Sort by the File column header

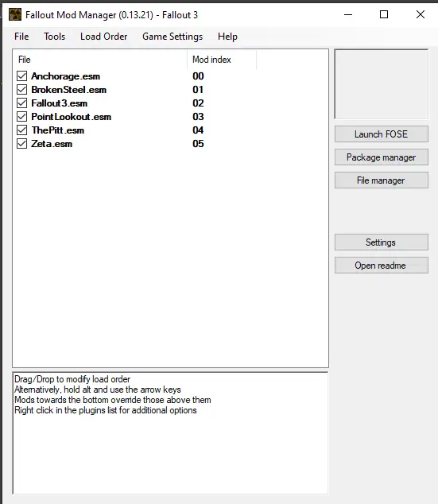tap(100, 60)
